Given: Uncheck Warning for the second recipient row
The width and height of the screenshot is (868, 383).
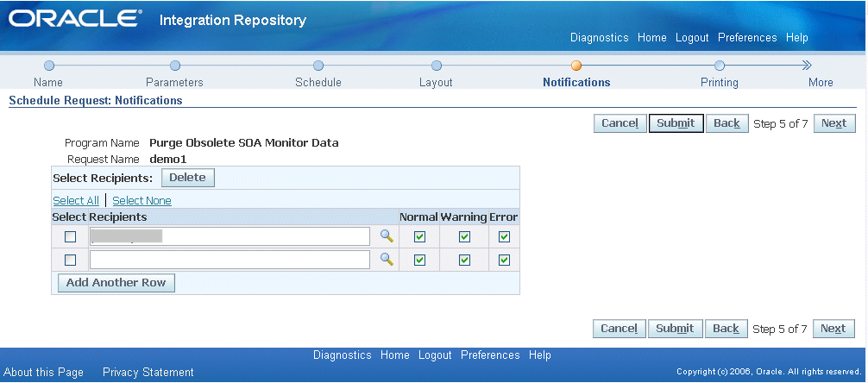Looking at the screenshot, I should (x=464, y=260).
